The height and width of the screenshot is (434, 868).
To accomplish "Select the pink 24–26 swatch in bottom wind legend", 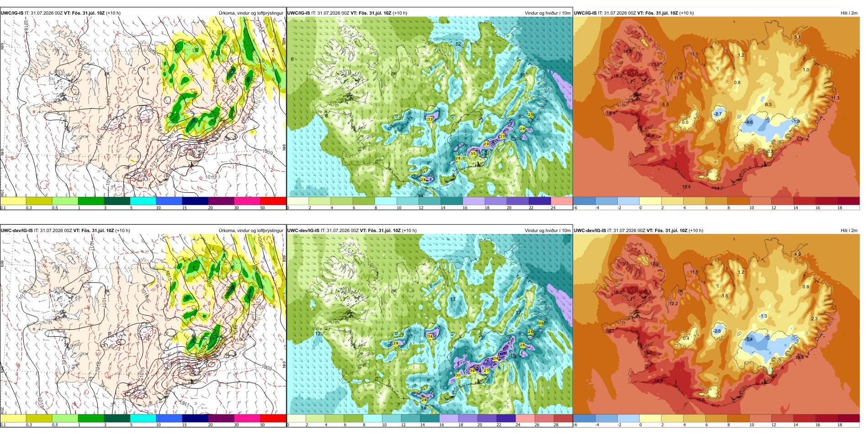I will coord(525,418).
